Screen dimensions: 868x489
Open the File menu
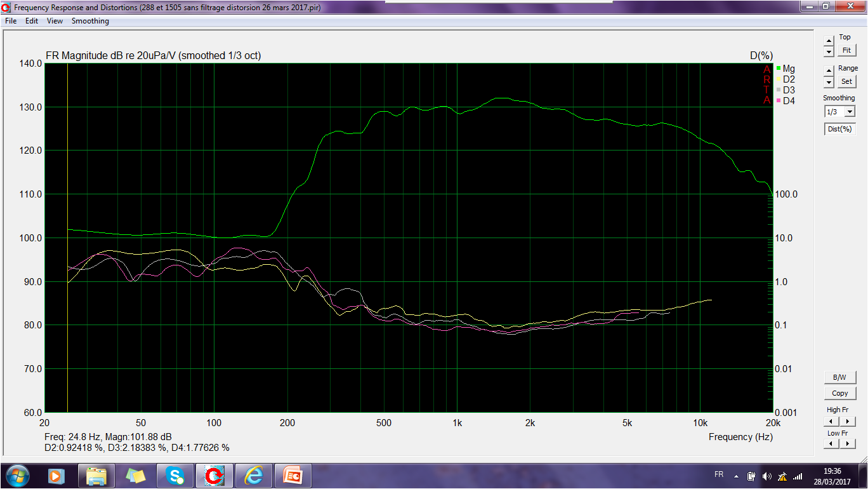point(11,21)
